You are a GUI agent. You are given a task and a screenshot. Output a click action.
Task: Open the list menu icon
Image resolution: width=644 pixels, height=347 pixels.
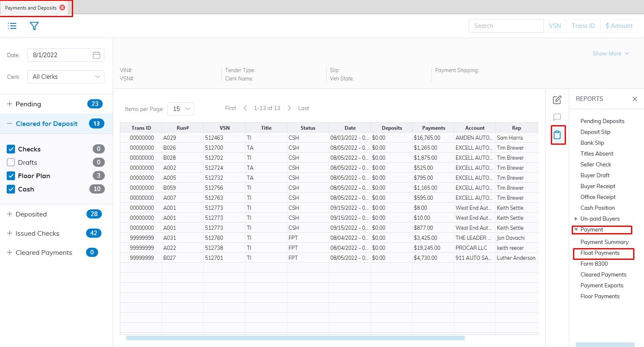[x=12, y=26]
